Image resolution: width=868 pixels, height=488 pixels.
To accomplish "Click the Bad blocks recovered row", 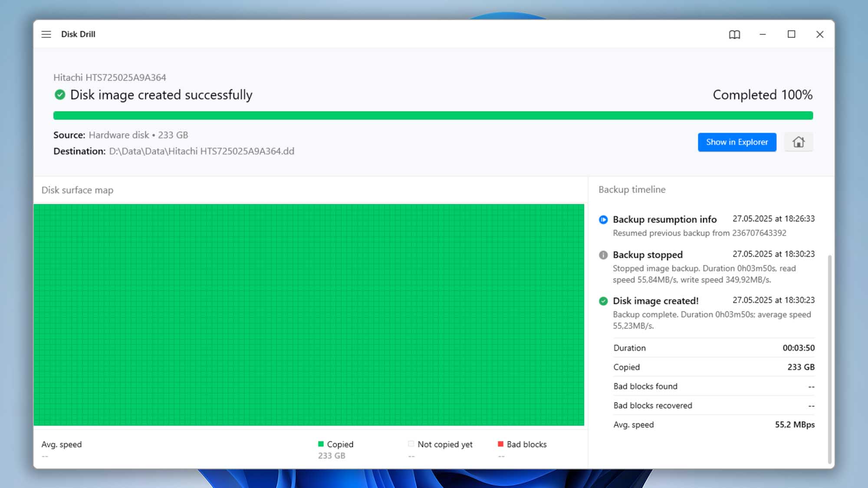I will pyautogui.click(x=714, y=405).
